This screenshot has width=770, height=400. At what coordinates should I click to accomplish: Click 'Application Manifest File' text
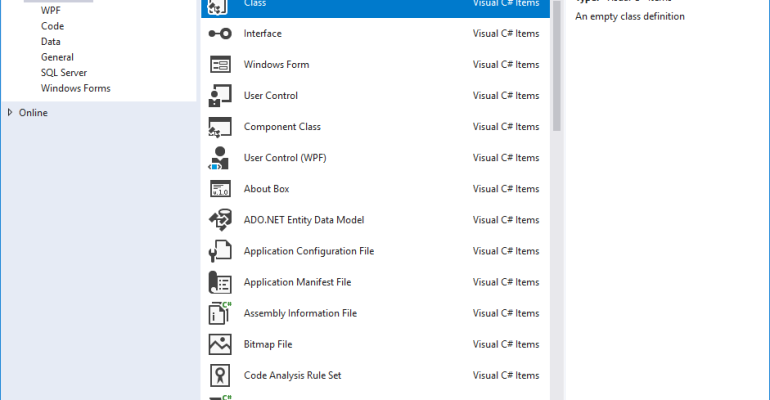[x=297, y=282]
